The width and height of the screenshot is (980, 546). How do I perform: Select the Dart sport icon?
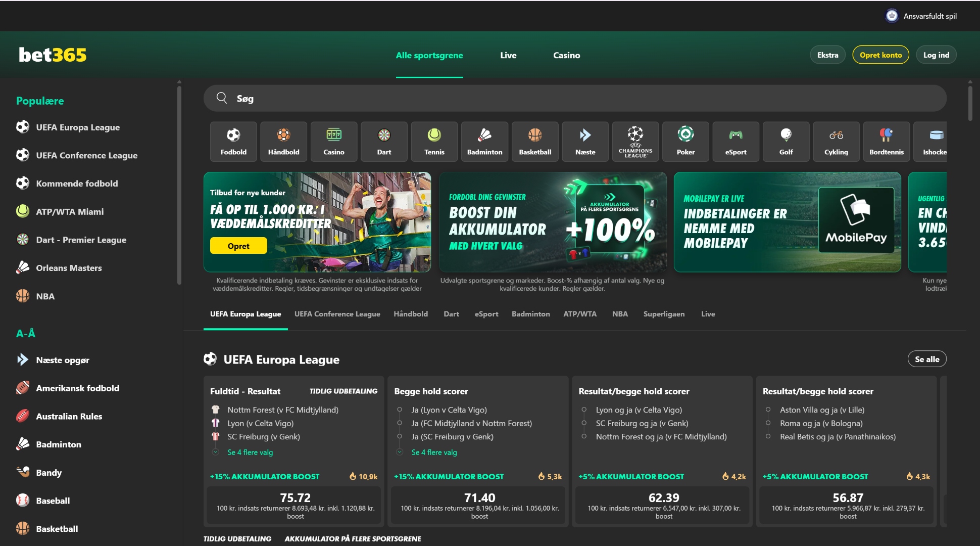click(384, 142)
